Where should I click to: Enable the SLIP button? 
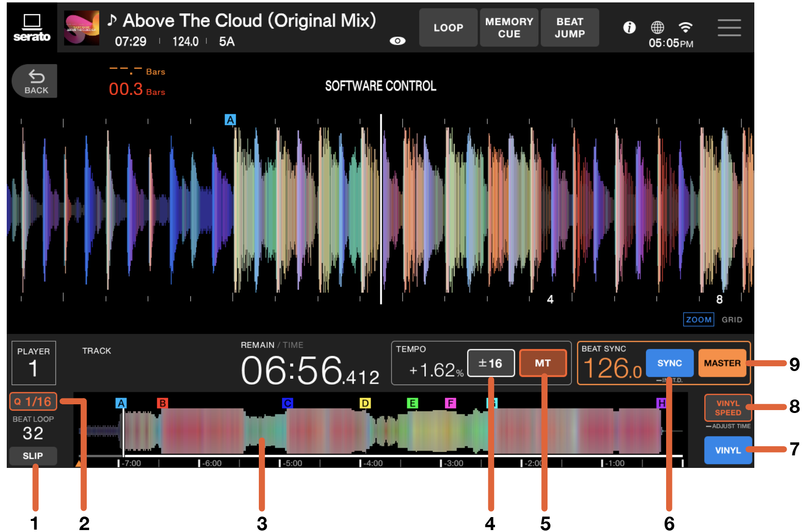click(x=33, y=456)
